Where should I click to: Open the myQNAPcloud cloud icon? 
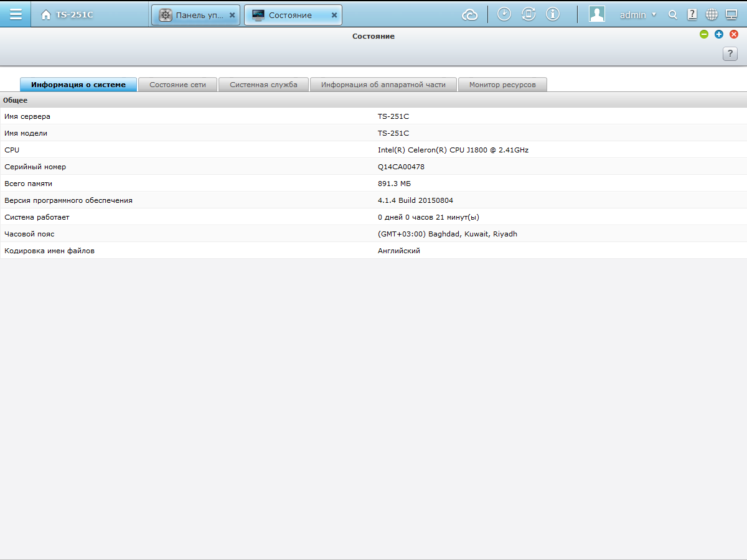click(x=470, y=14)
